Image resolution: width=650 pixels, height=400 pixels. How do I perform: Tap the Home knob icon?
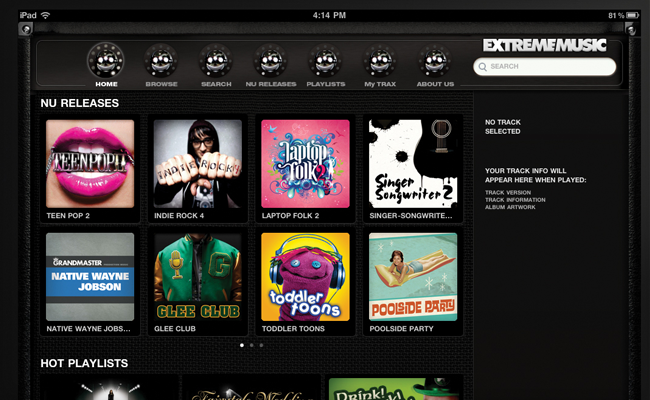coord(106,61)
